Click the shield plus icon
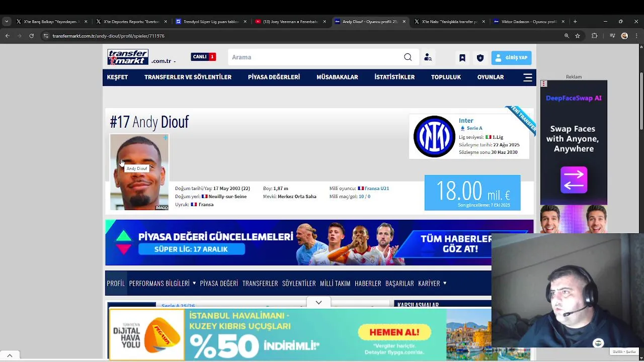 [480, 58]
